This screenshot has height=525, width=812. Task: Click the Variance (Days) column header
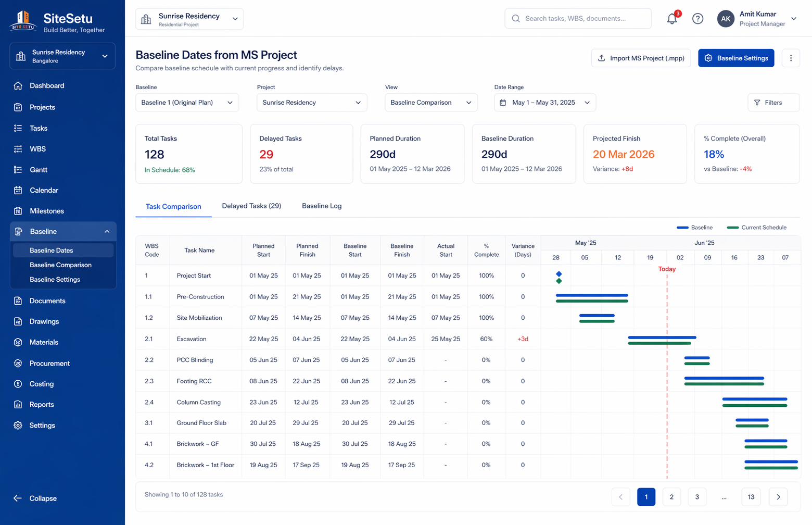pos(523,251)
